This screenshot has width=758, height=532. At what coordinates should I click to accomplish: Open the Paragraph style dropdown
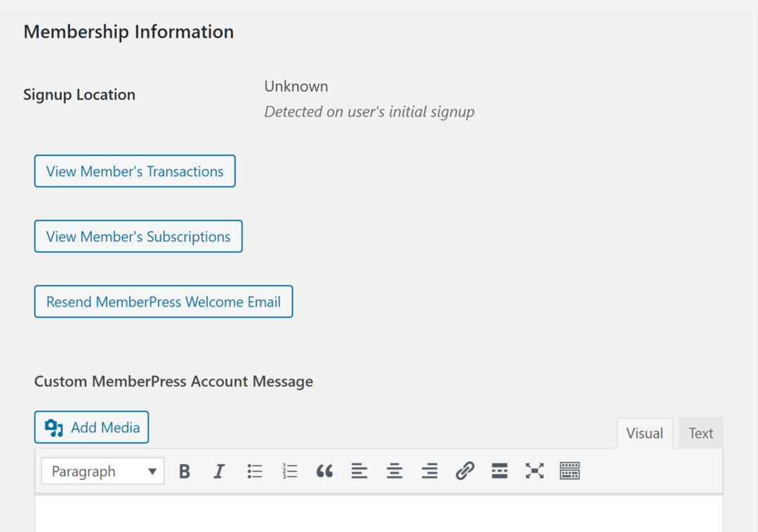pyautogui.click(x=102, y=471)
